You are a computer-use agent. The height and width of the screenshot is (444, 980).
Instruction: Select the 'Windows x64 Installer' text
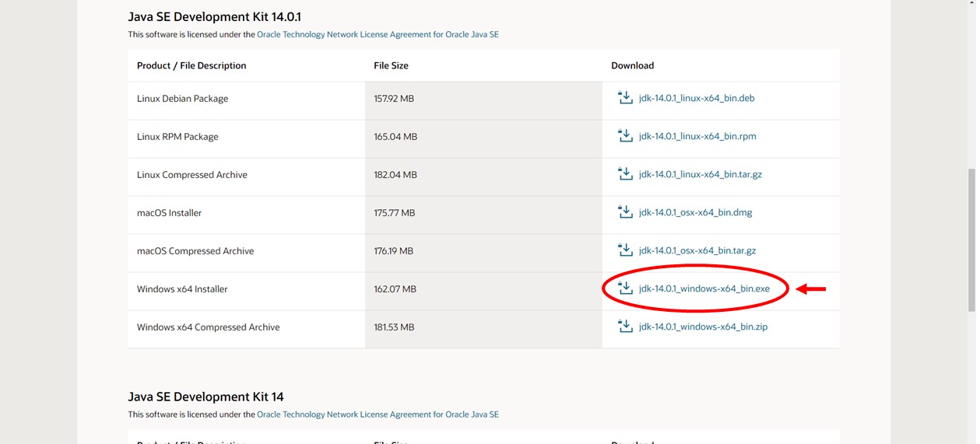(182, 289)
